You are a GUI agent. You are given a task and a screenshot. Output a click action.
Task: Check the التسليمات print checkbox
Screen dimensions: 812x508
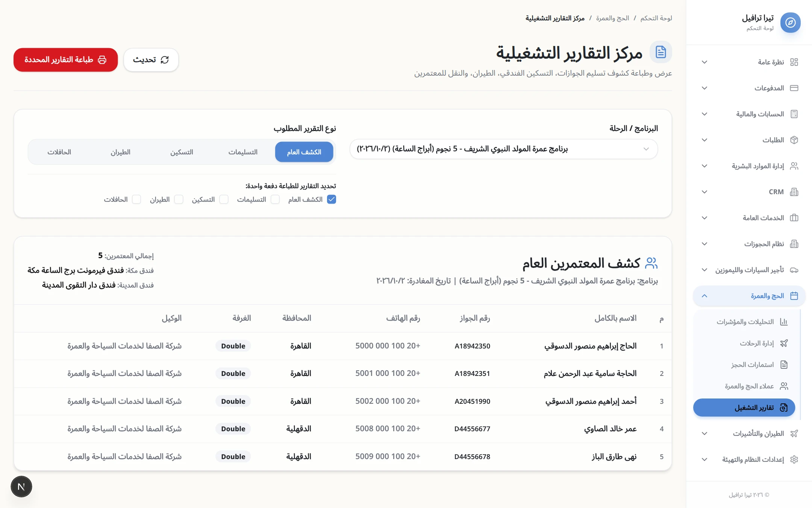[275, 199]
